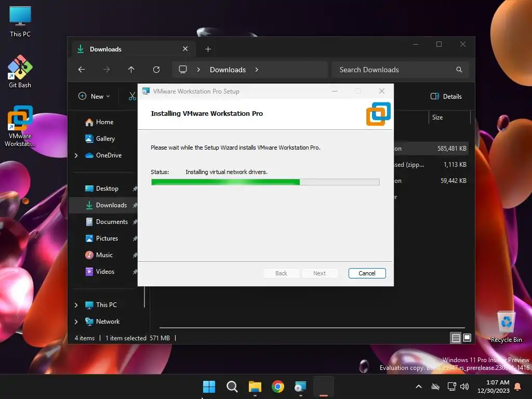
Task: Open This PC desktop icon
Action: 20,21
